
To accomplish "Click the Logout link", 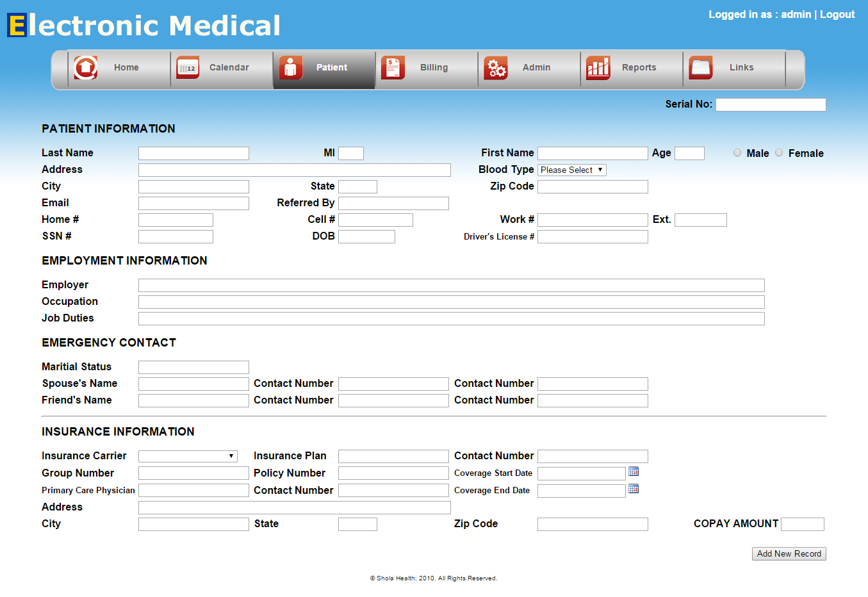I will 837,14.
